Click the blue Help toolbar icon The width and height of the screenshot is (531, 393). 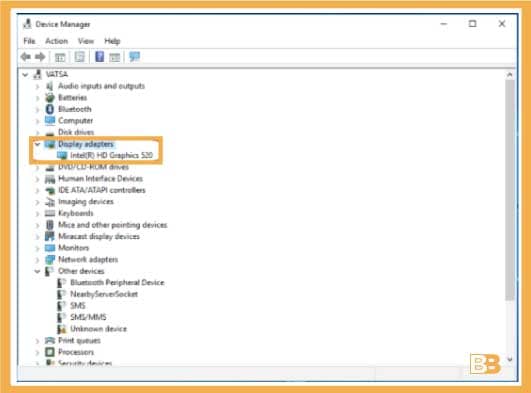coord(100,57)
